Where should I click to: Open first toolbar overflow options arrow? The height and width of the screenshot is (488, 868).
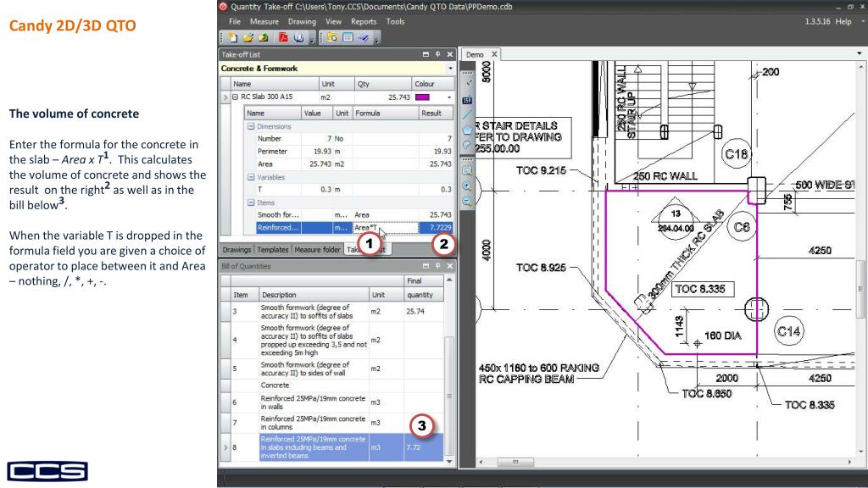coord(312,39)
